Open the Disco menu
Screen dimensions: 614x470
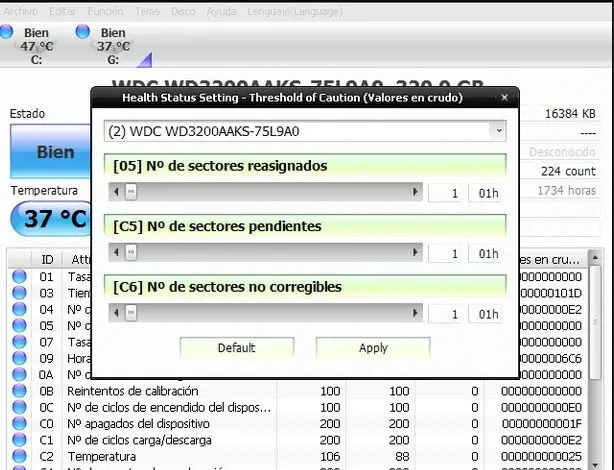(x=183, y=11)
